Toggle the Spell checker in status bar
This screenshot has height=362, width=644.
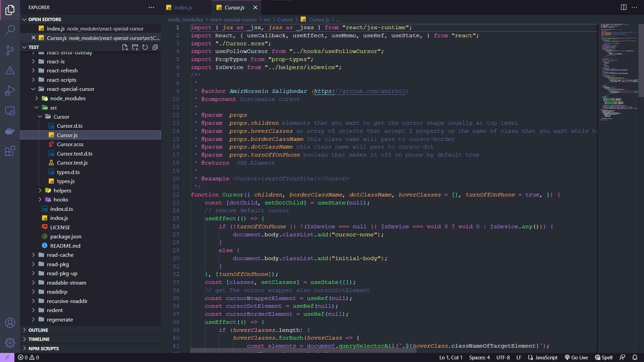click(x=604, y=357)
